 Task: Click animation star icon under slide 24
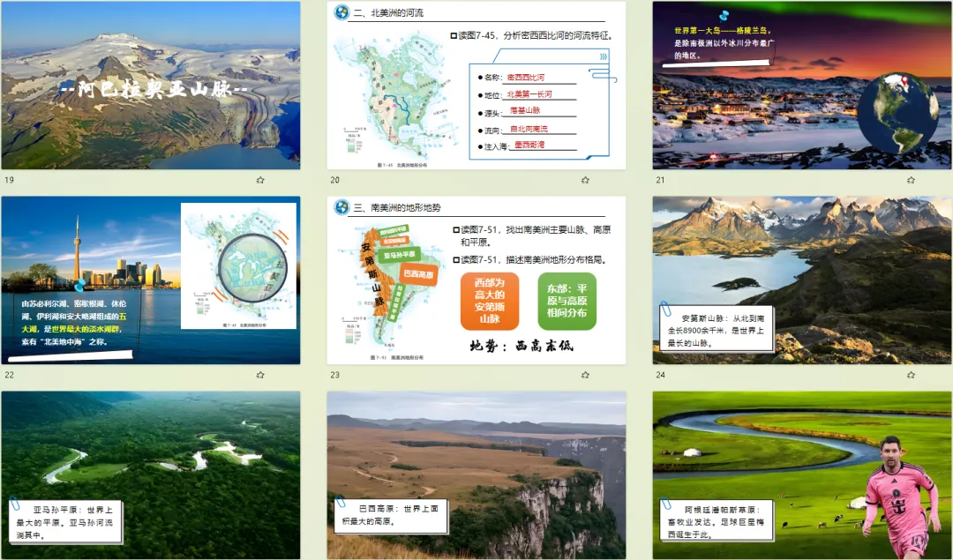911,375
